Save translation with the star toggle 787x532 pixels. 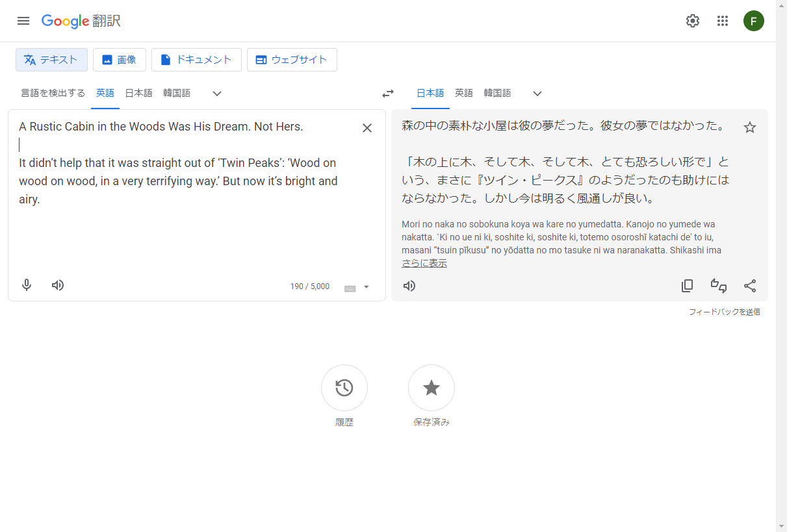pos(750,127)
